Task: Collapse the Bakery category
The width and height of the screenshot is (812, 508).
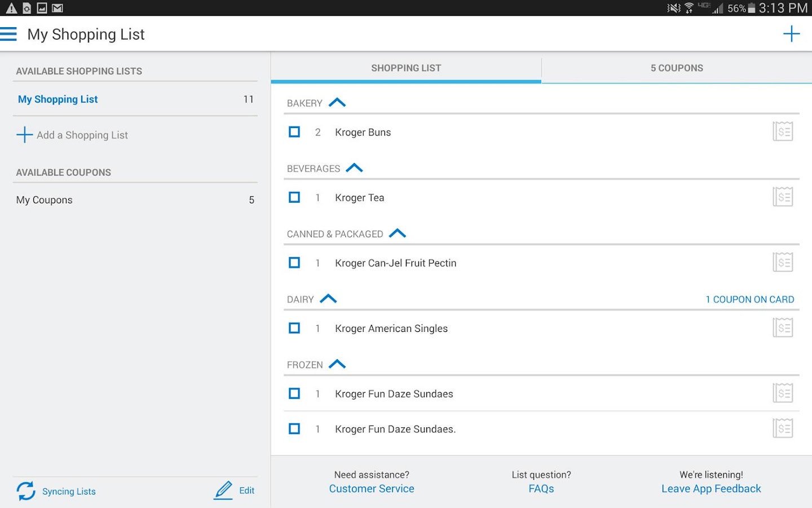Action: pos(337,103)
